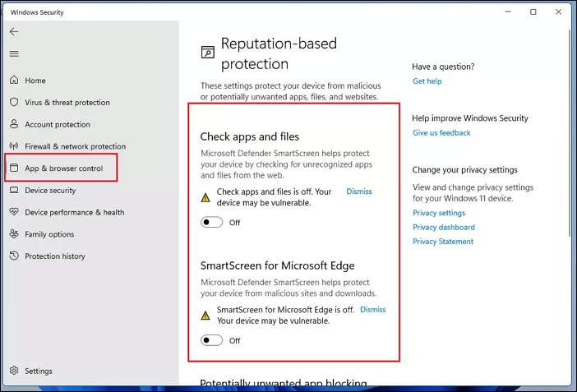Click the back arrow icon
This screenshot has width=577, height=392.
(x=14, y=32)
